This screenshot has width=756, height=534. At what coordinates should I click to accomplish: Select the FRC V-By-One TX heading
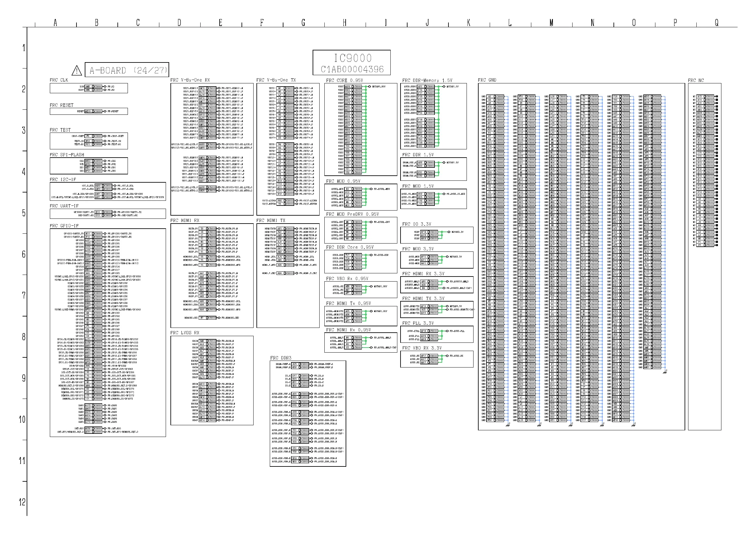pyautogui.click(x=276, y=80)
